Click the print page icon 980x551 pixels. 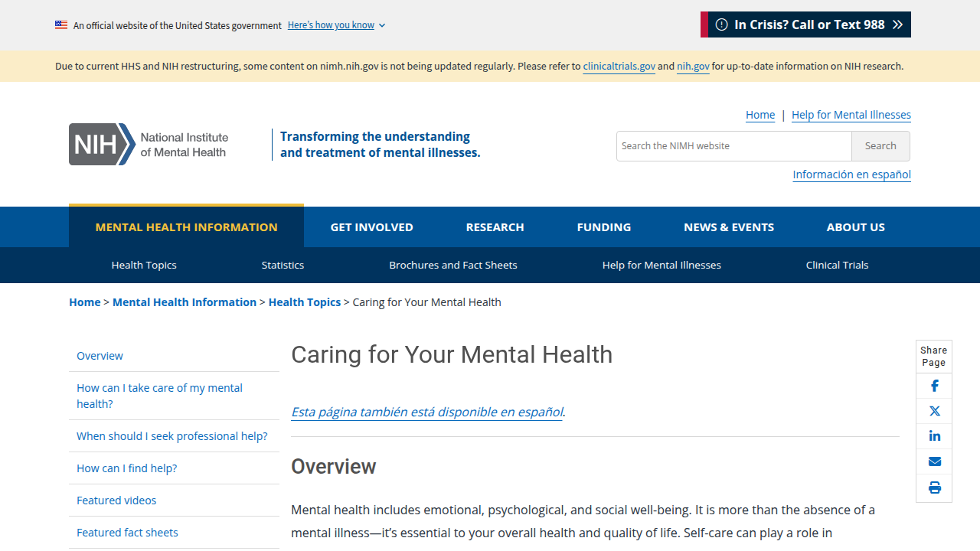tap(934, 487)
